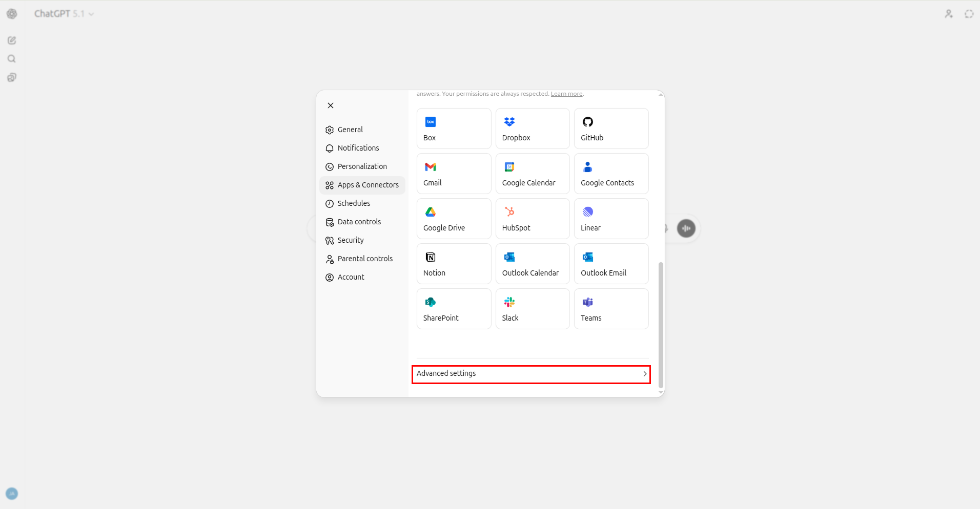Connect Microsoft Teams

(611, 308)
